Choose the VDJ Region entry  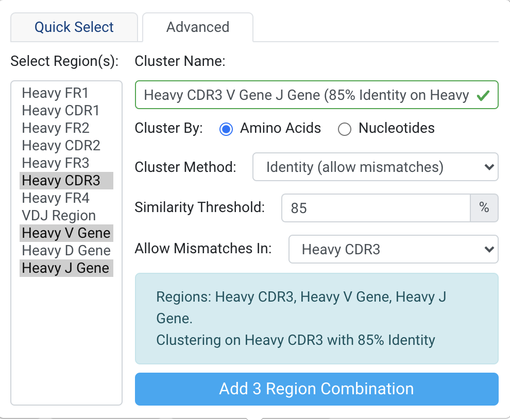pos(59,216)
